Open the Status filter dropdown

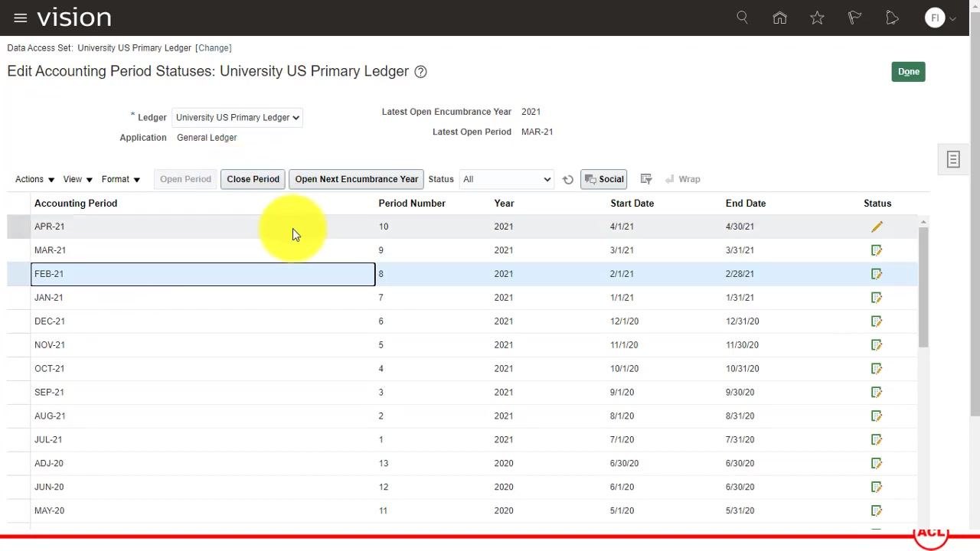point(506,179)
